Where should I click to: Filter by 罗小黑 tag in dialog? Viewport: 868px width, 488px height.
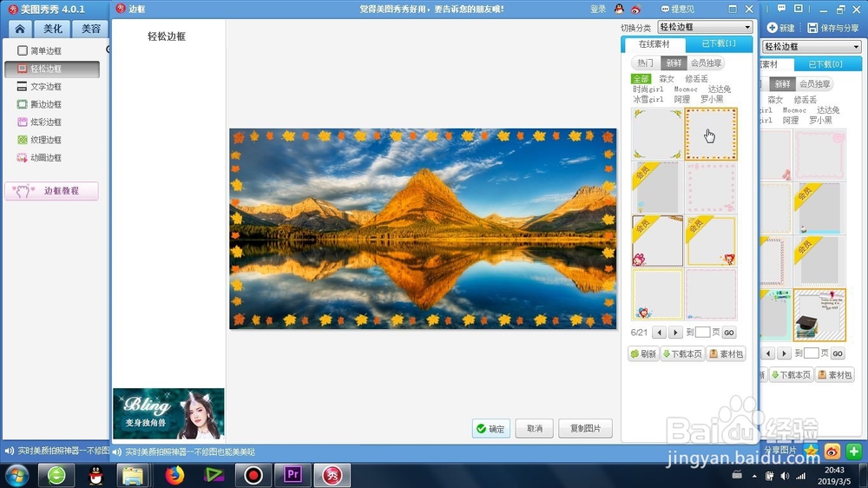coord(712,100)
